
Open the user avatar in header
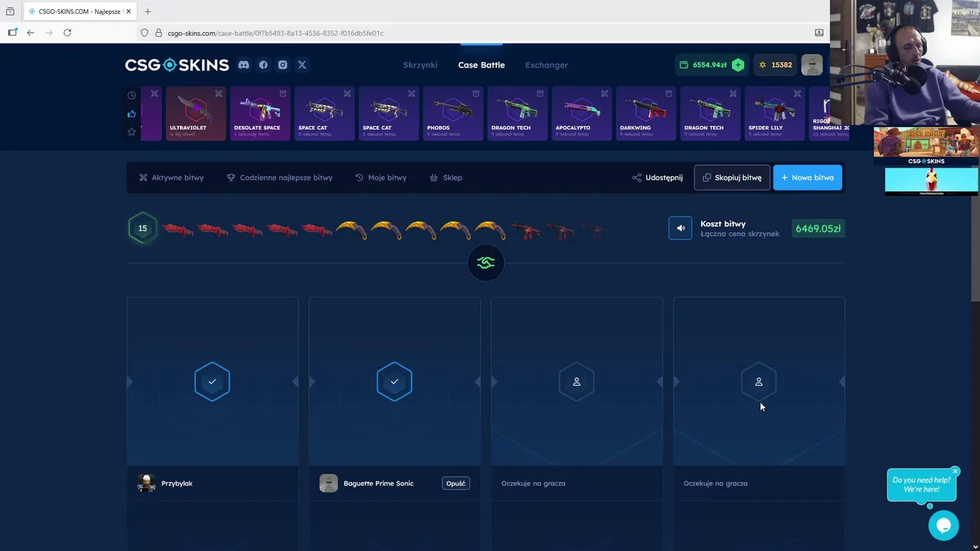[812, 65]
